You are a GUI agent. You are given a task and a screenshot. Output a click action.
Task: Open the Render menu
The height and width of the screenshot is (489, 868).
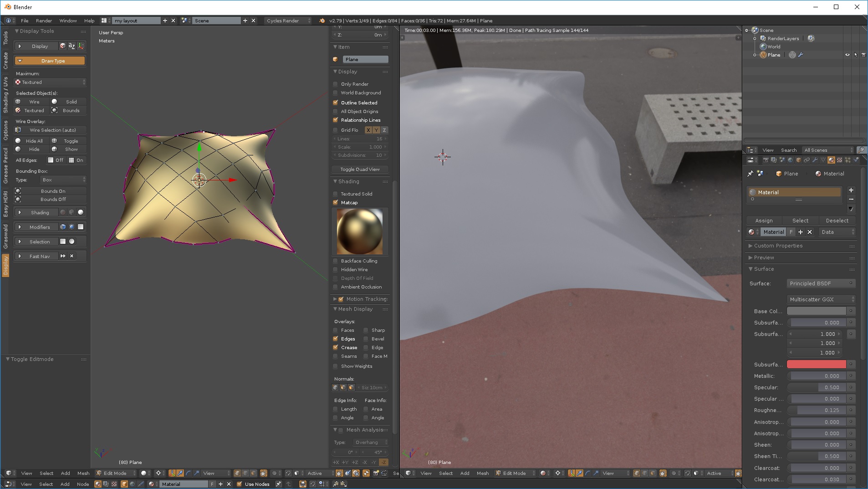tap(44, 21)
